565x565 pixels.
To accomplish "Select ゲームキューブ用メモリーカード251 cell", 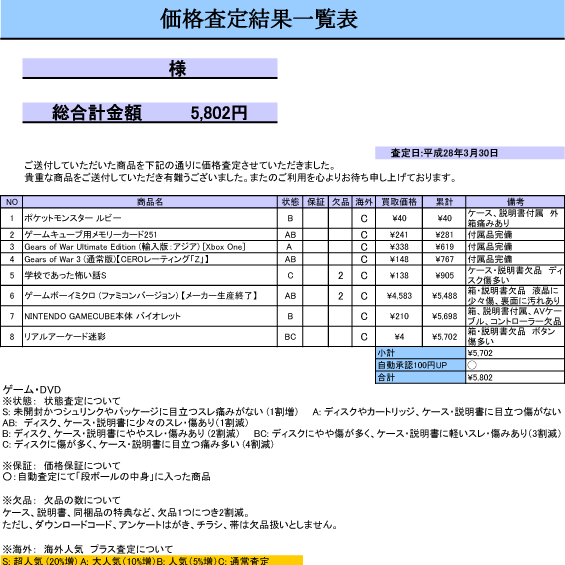I will coord(150,235).
